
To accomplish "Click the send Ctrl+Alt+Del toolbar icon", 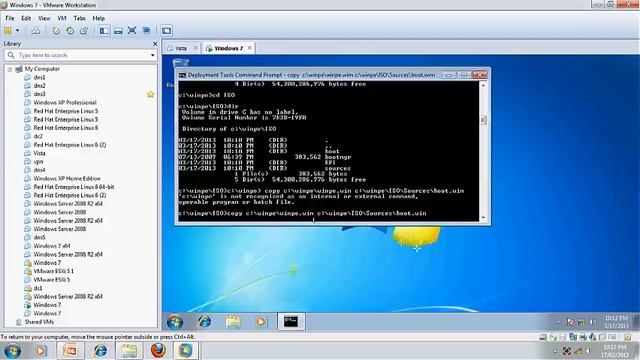I will (x=36, y=31).
